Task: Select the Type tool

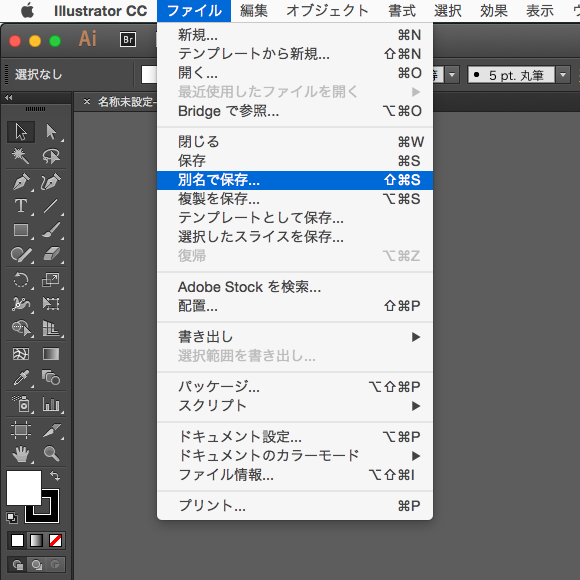Action: click(21, 206)
